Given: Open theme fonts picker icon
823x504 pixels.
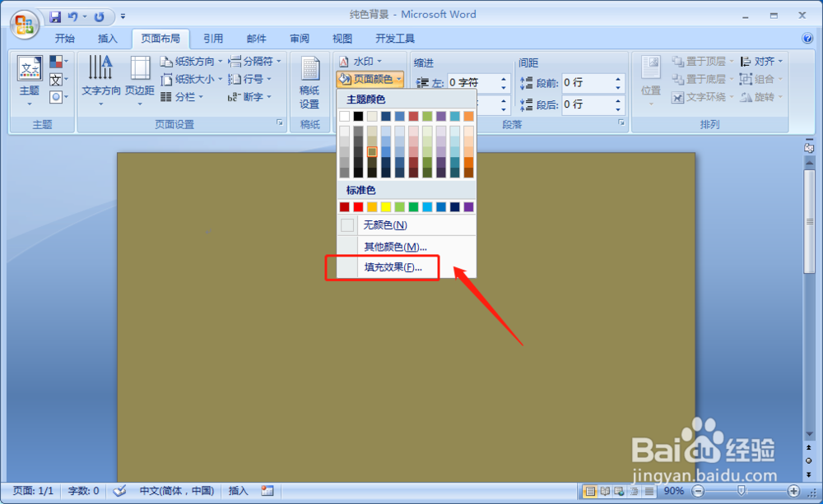Looking at the screenshot, I should (58, 80).
